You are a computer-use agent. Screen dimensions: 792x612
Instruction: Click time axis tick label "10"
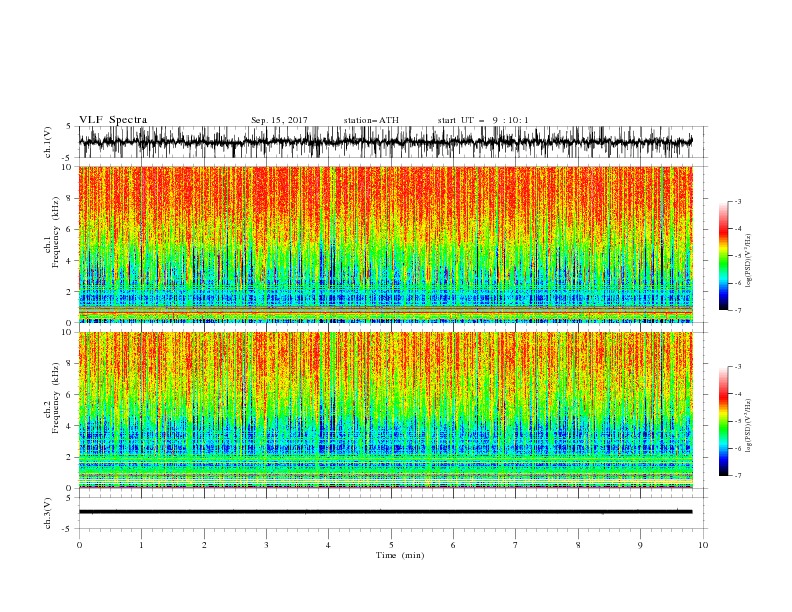click(703, 545)
